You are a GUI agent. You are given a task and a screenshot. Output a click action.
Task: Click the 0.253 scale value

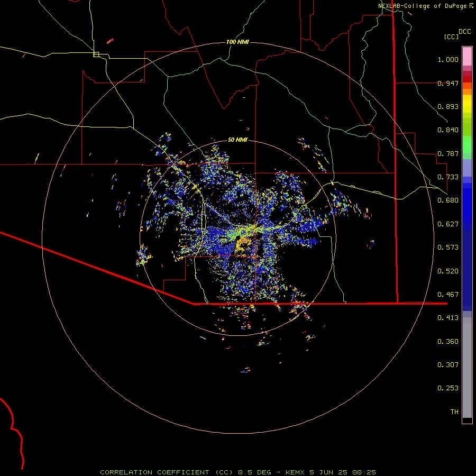448,388
